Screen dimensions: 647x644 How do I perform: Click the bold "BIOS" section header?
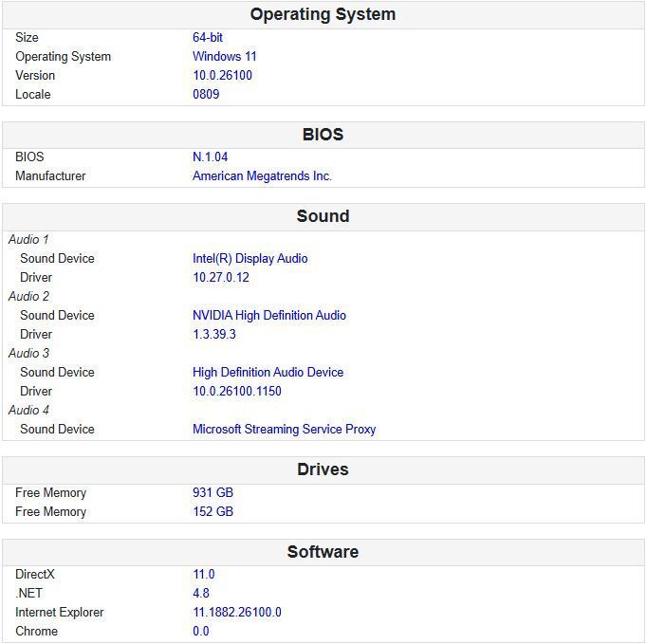pyautogui.click(x=323, y=135)
